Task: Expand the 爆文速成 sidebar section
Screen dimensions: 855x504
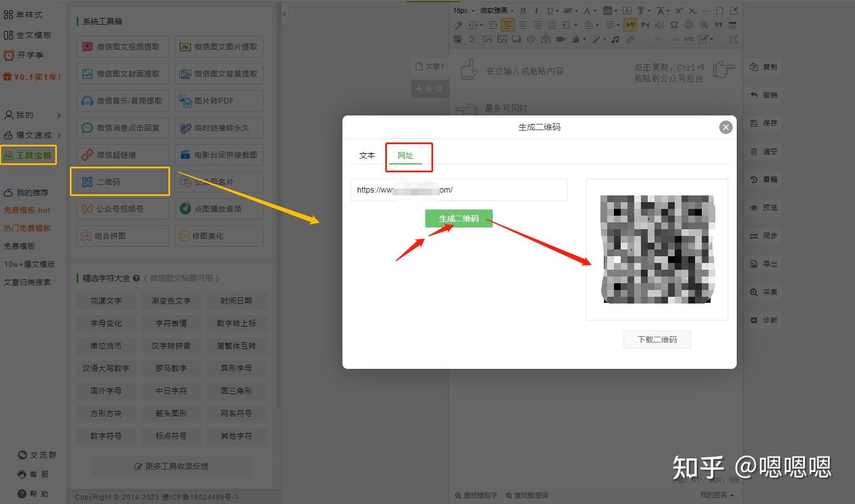Action: 32,135
